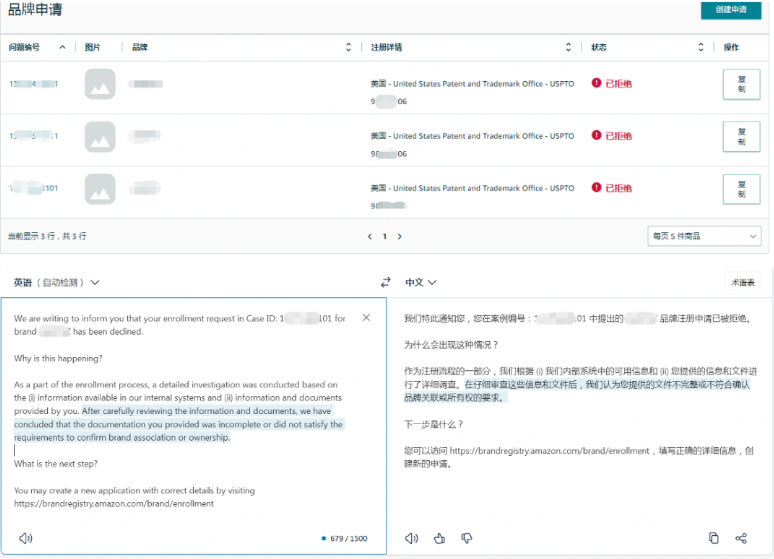
Task: Click the second row brand image thumbnail
Action: click(100, 136)
